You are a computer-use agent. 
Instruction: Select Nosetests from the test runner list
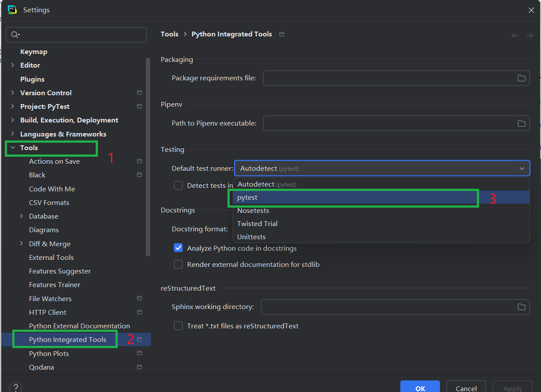[381, 211]
